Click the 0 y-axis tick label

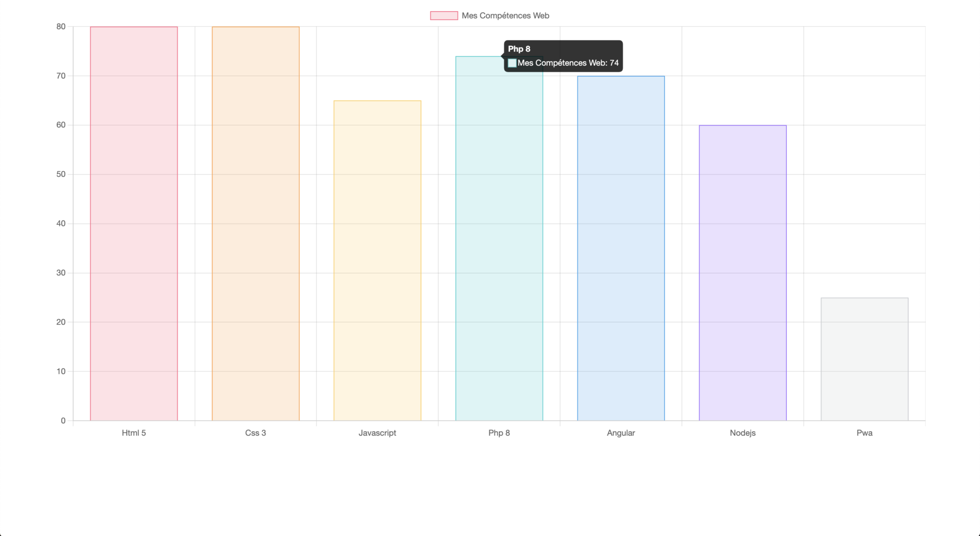(63, 421)
